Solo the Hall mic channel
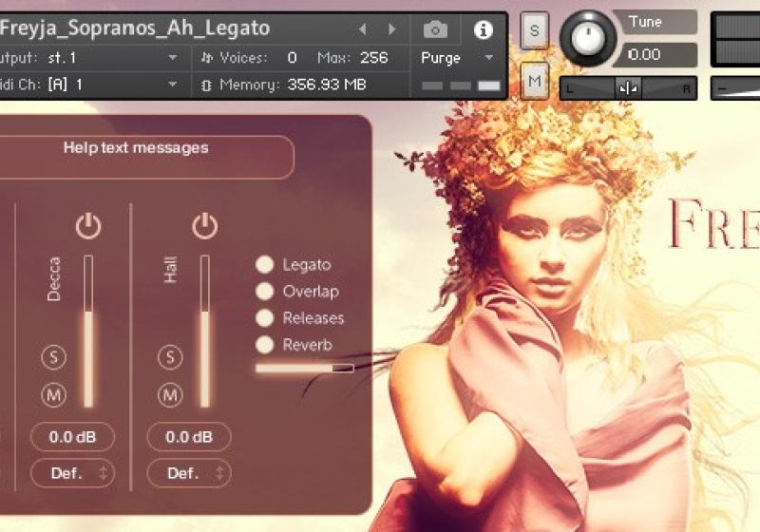This screenshot has height=532, width=760. (x=170, y=357)
